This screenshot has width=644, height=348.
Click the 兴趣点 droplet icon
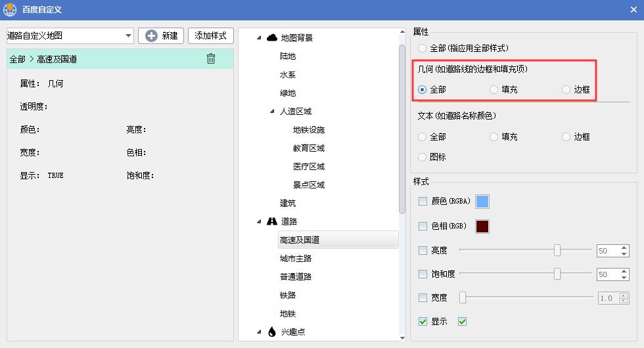coord(272,332)
